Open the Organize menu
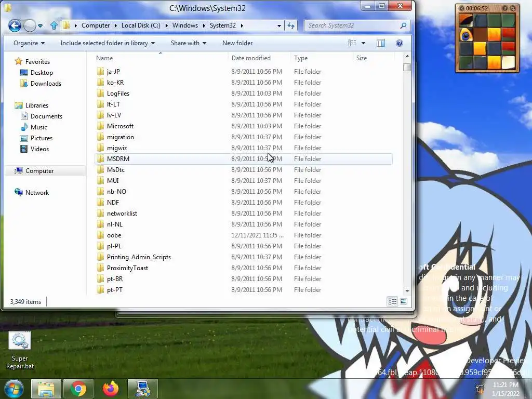This screenshot has width=532, height=399. (29, 43)
